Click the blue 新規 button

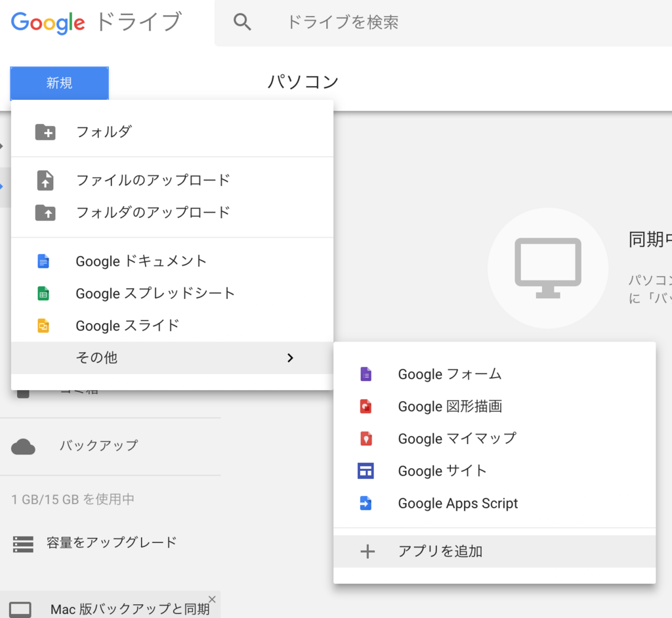pyautogui.click(x=59, y=83)
